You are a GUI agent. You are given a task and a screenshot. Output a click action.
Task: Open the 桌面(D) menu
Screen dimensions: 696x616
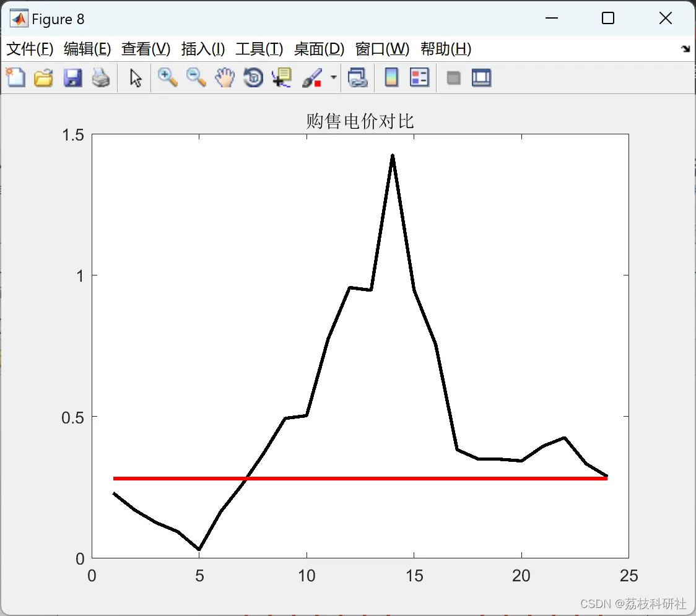(x=319, y=49)
